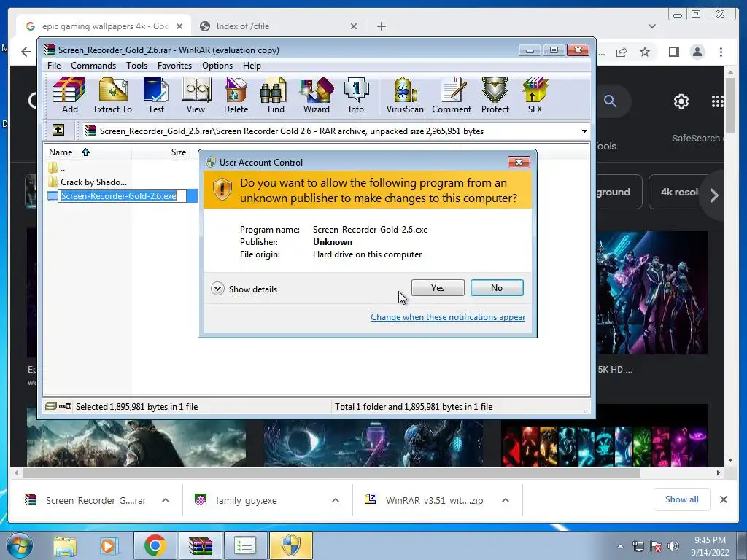Open the Options menu
747x560 pixels.
point(217,65)
